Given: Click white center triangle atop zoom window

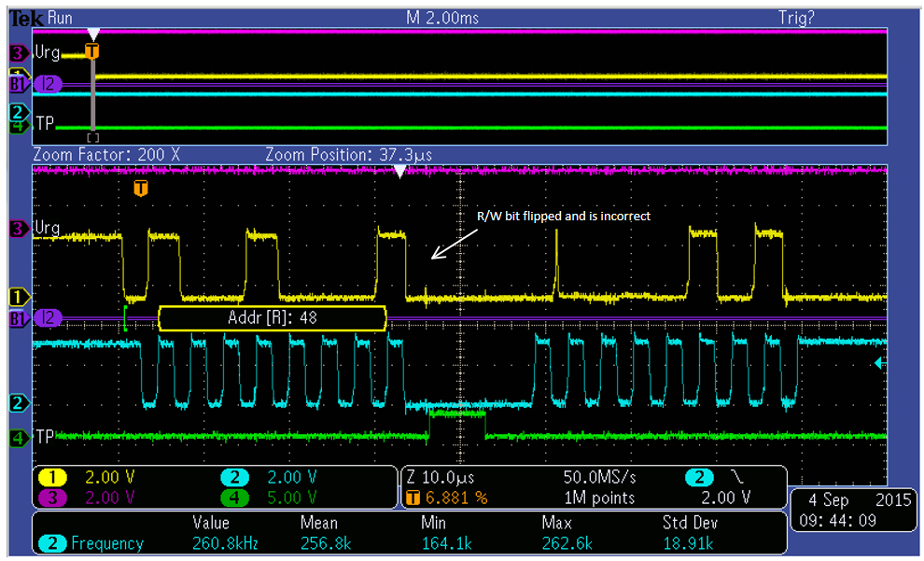Looking at the screenshot, I should click(399, 172).
